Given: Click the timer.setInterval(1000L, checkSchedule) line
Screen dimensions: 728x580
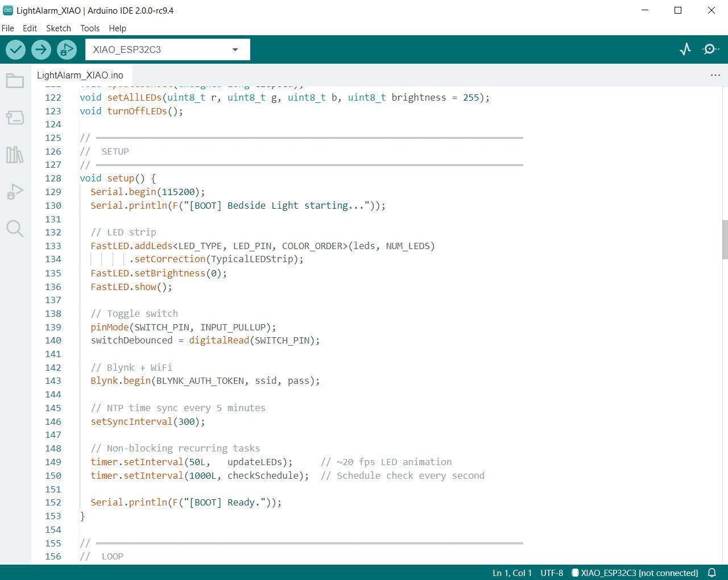Looking at the screenshot, I should click(200, 476).
